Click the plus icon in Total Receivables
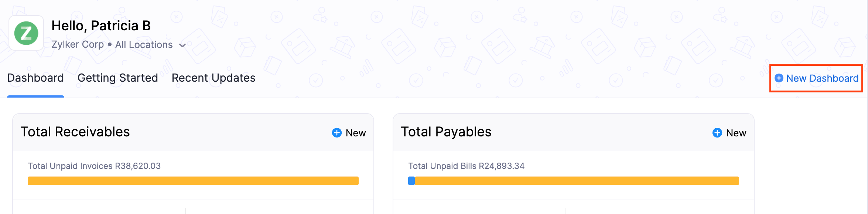This screenshot has width=868, height=214. tap(336, 133)
